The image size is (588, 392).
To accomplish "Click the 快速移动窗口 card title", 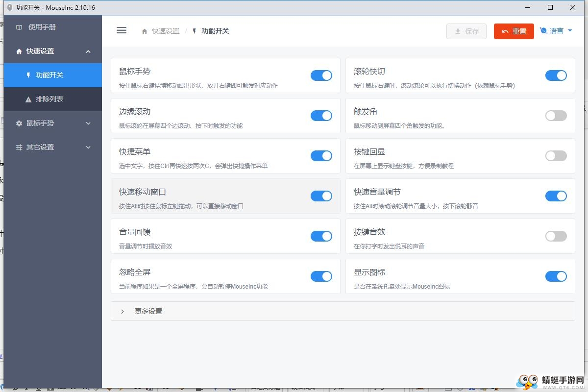I will [x=143, y=192].
